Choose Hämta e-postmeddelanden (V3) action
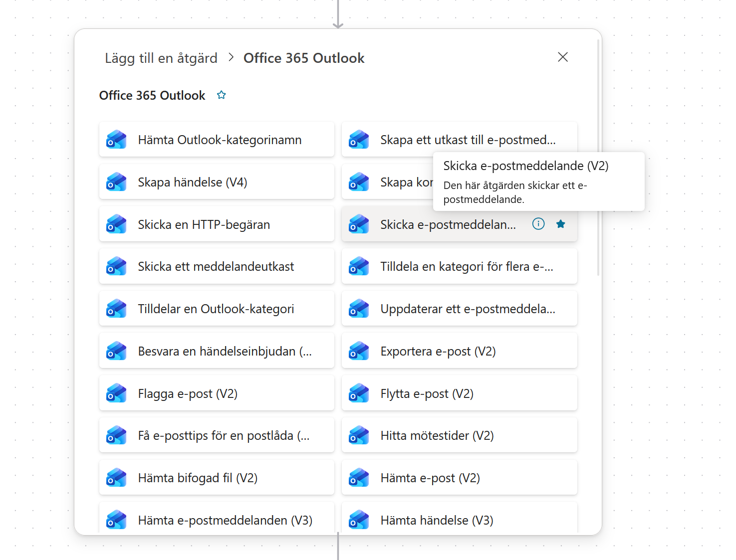This screenshot has width=736, height=560. (x=217, y=519)
